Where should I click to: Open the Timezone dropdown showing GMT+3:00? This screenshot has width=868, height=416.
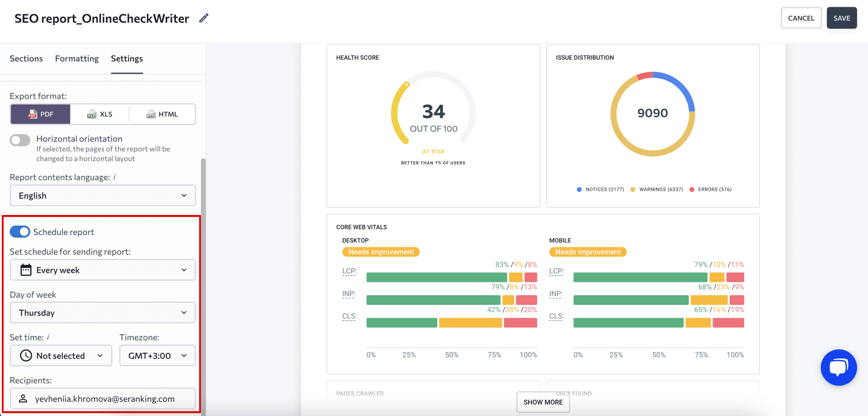point(158,355)
